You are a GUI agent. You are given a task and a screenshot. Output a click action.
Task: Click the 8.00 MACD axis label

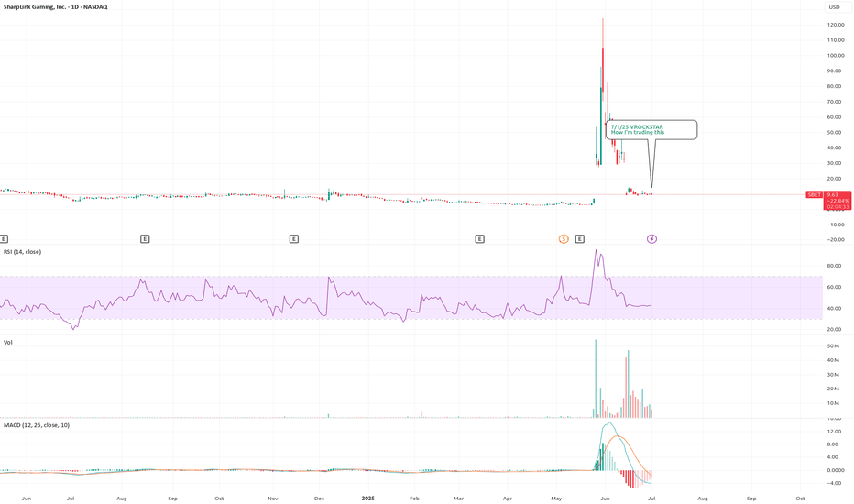coord(833,444)
